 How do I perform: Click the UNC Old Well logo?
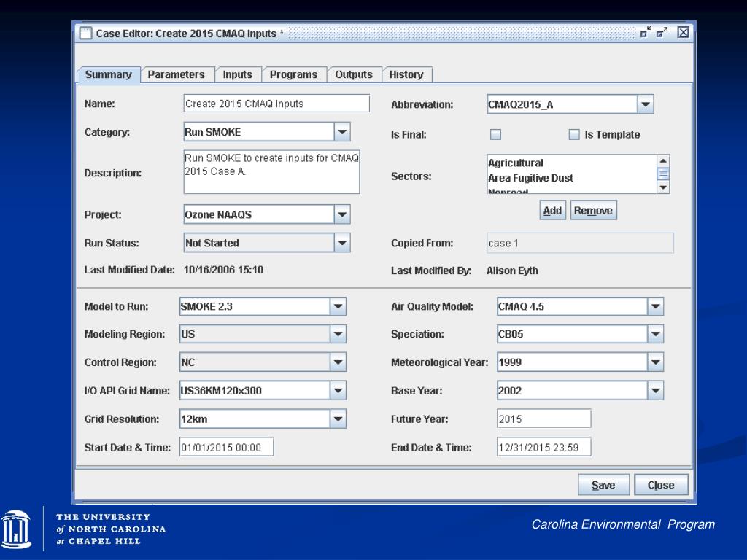tap(16, 529)
